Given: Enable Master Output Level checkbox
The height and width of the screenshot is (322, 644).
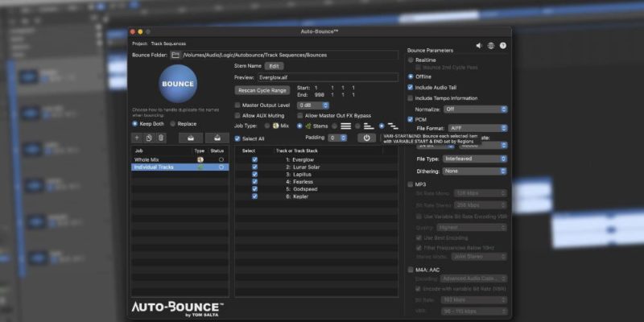Looking at the screenshot, I should (x=237, y=105).
